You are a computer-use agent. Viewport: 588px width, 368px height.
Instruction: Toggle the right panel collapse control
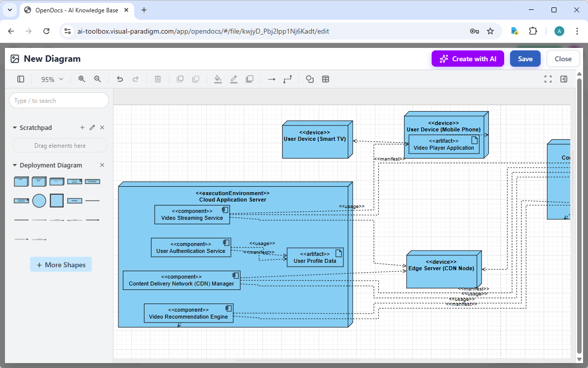point(564,79)
